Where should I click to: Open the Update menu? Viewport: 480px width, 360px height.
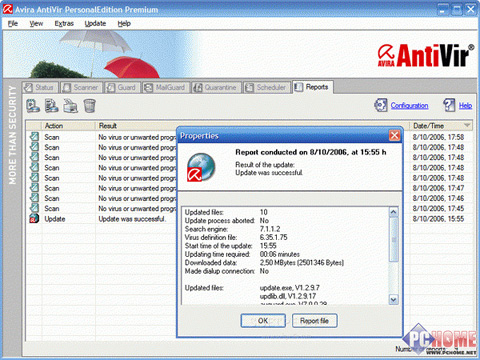coord(95,23)
